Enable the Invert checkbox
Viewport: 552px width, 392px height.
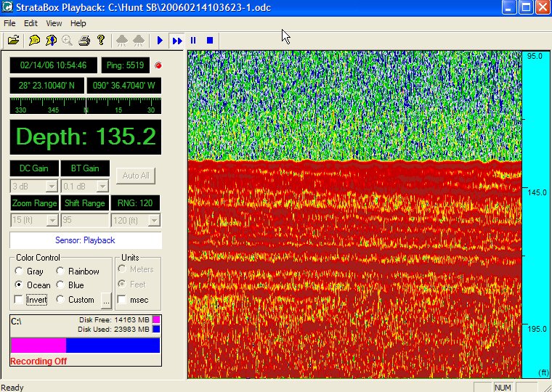(x=19, y=299)
